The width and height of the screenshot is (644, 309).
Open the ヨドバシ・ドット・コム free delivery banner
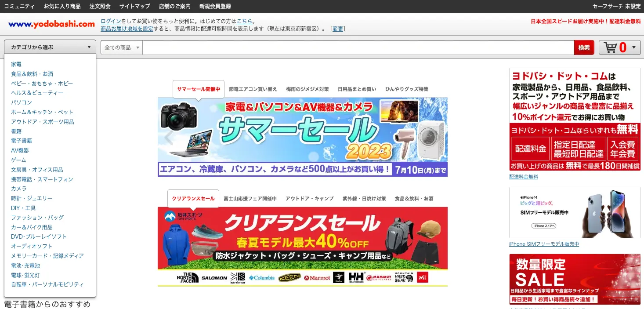(575, 120)
